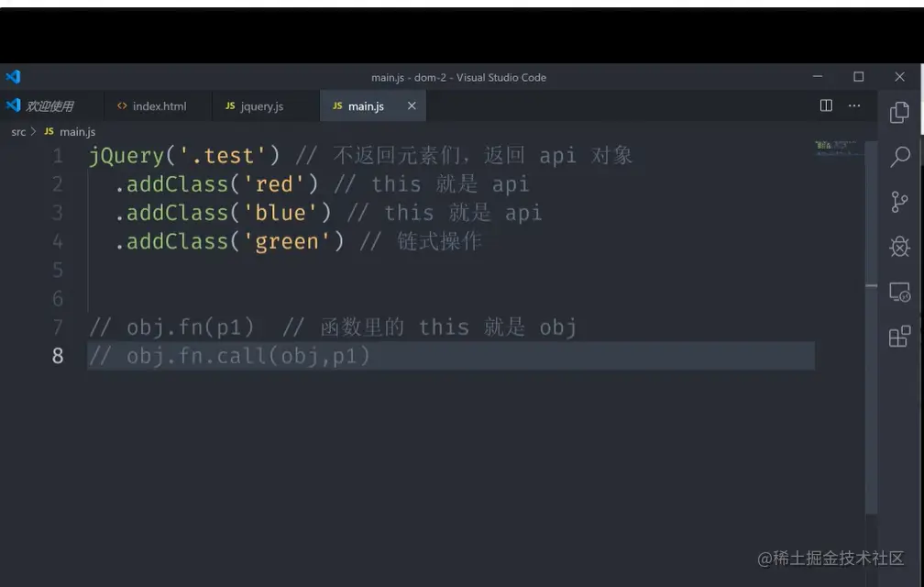Click the src breadcrumb segment
The height and width of the screenshot is (587, 924).
18,132
